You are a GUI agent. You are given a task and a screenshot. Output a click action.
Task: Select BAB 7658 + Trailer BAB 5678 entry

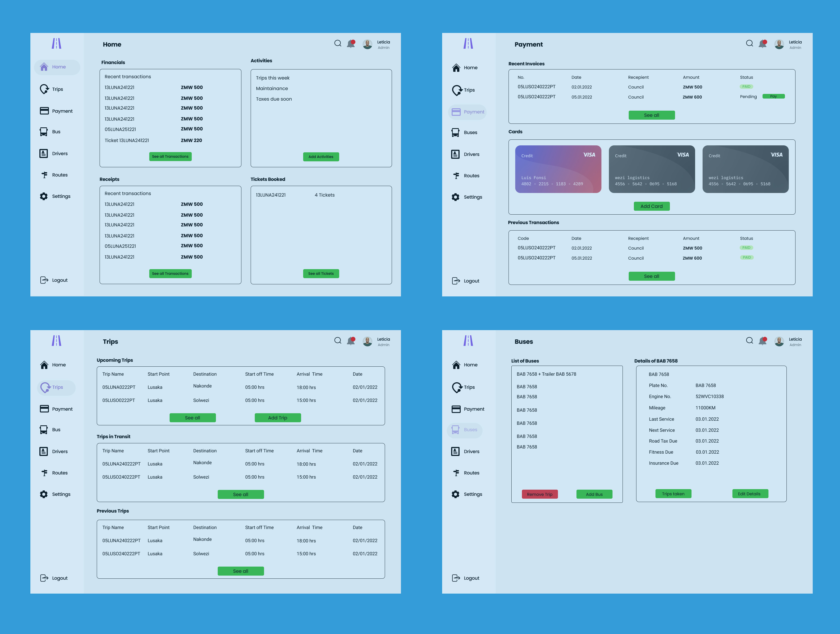click(546, 374)
